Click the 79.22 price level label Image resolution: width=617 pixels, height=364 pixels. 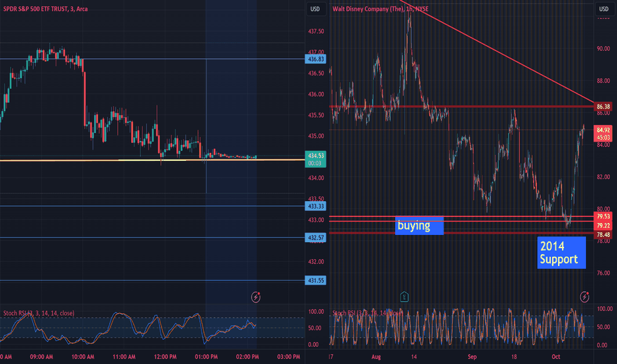coord(603,226)
